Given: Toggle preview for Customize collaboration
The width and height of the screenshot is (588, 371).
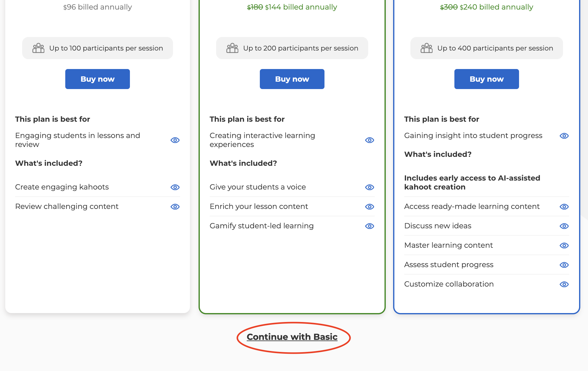Looking at the screenshot, I should click(x=564, y=284).
